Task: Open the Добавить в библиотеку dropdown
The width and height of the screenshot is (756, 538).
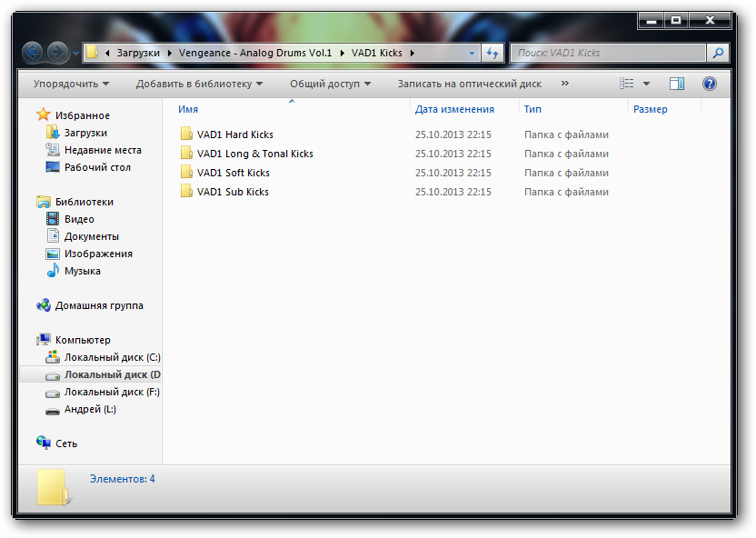Action: (x=199, y=84)
